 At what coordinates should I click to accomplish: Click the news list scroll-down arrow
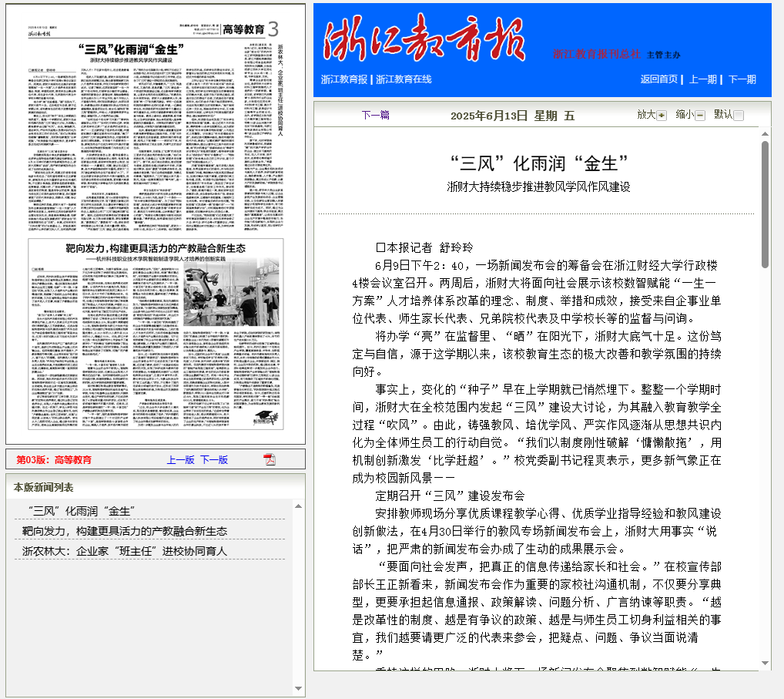coord(298,688)
